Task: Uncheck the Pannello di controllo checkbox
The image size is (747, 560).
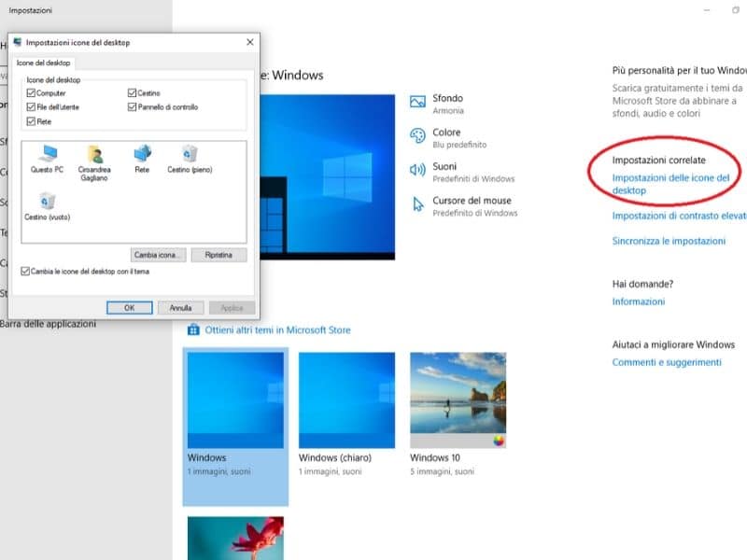Action: (x=132, y=106)
